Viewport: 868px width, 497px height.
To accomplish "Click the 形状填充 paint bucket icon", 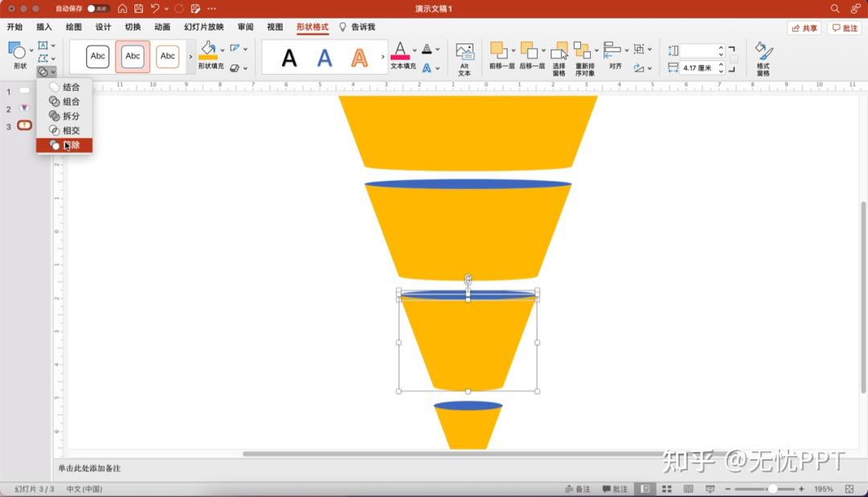I will [x=208, y=51].
